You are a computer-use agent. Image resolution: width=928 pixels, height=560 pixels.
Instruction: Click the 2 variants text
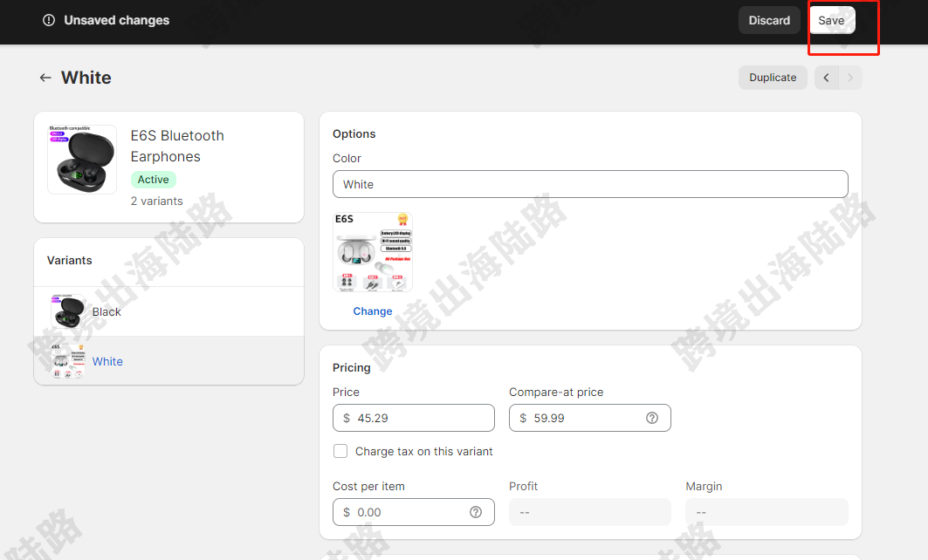pyautogui.click(x=157, y=201)
